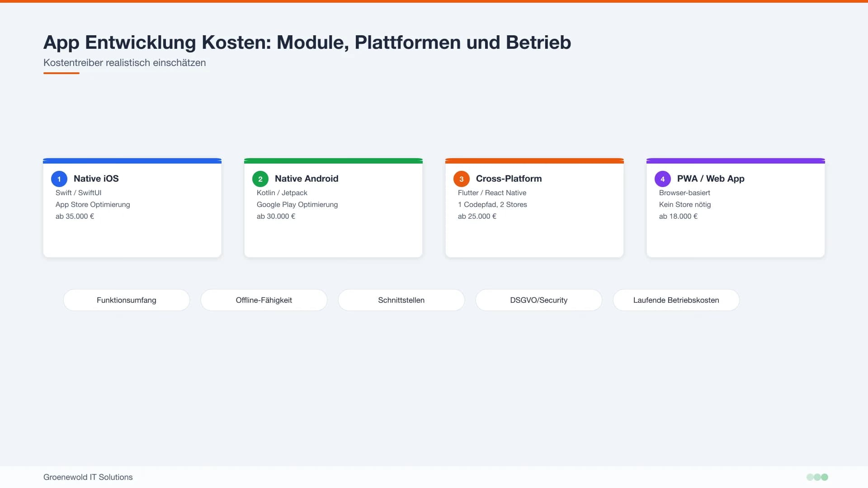This screenshot has width=868, height=488.
Task: Click the ab 25.000 € price
Action: tap(477, 216)
